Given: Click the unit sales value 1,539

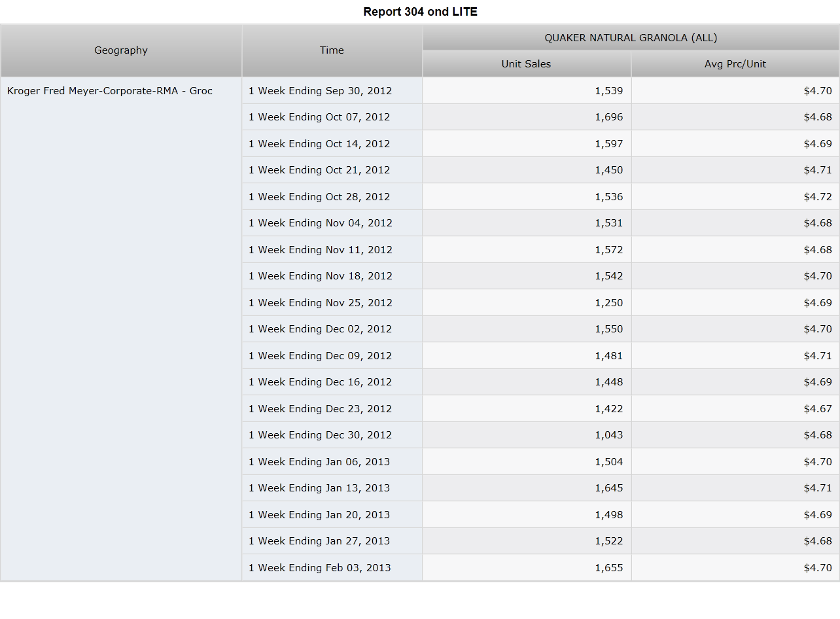Looking at the screenshot, I should [609, 91].
